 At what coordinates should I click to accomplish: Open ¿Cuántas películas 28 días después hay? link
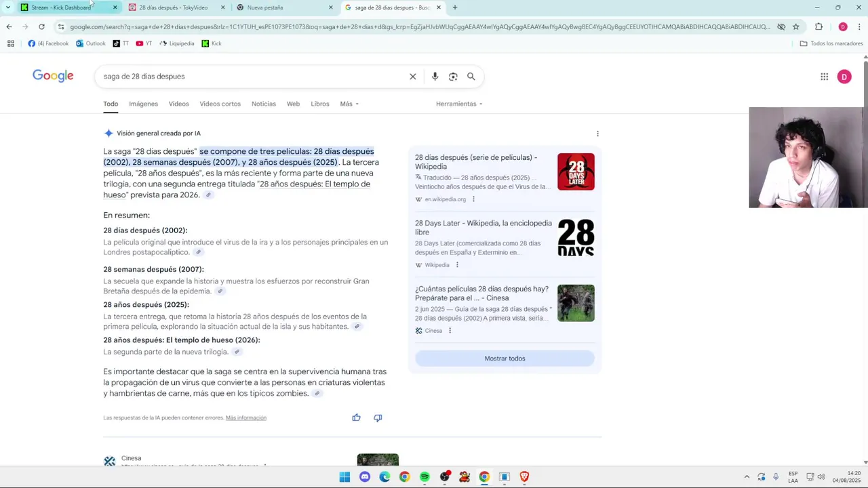click(481, 293)
